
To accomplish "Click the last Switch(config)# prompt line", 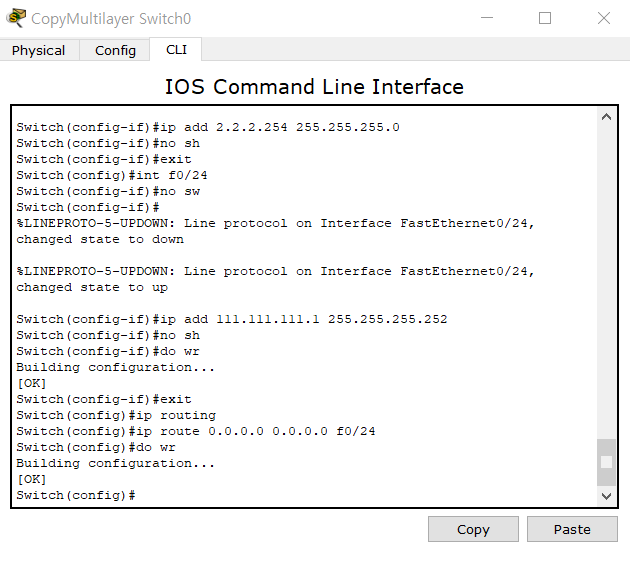I will (76, 495).
